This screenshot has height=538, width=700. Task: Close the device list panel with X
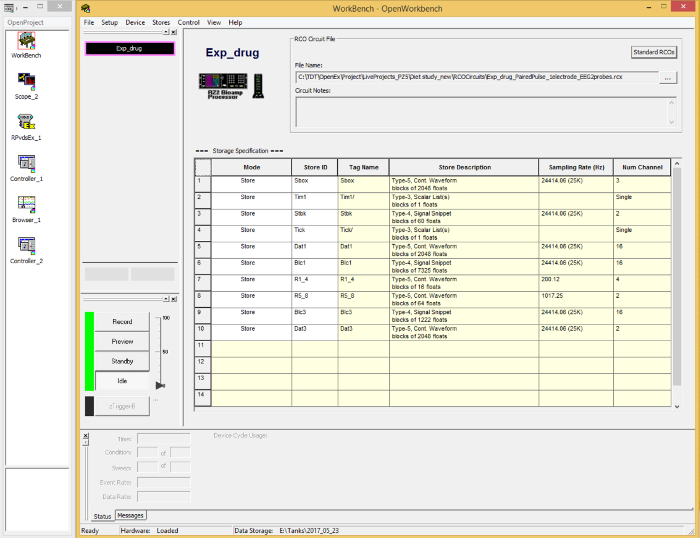coord(173,32)
